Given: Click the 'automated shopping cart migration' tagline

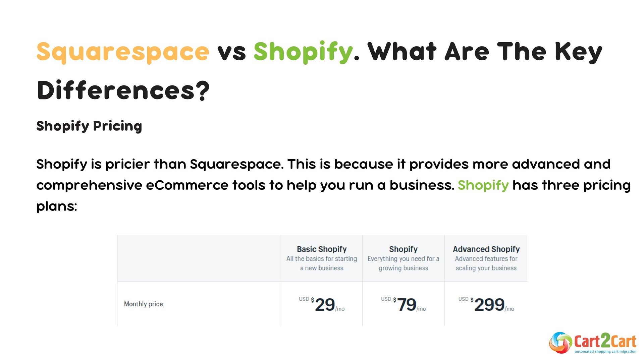Looking at the screenshot, I should (x=605, y=352).
